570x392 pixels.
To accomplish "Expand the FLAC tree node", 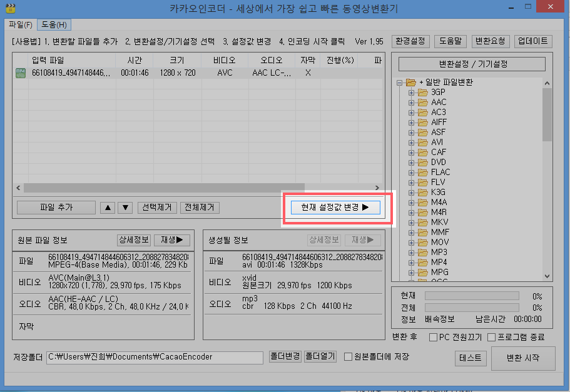I will 411,173.
